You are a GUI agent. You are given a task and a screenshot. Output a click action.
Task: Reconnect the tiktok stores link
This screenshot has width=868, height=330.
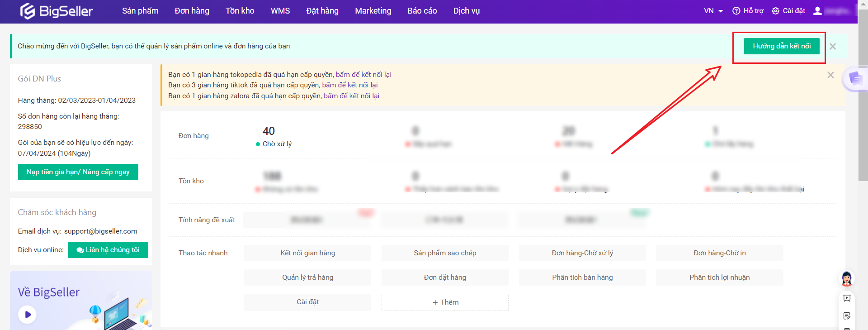click(350, 85)
